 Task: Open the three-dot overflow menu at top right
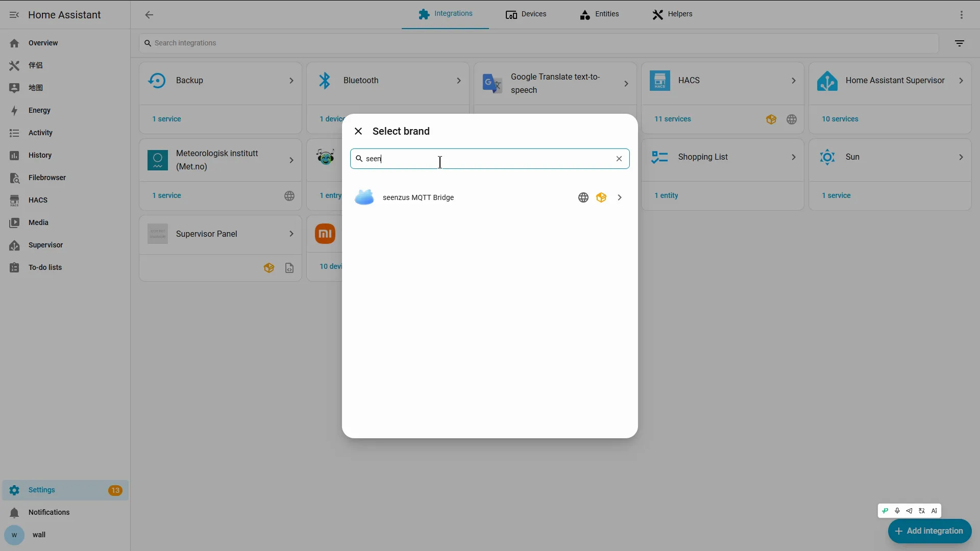coord(962,15)
